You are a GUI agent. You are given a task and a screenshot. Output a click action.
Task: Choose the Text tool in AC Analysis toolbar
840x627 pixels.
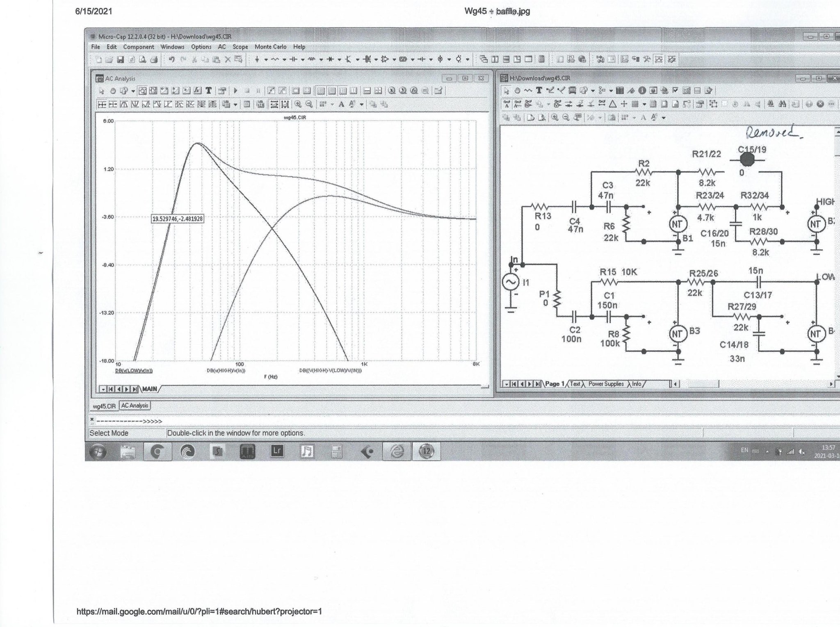208,91
